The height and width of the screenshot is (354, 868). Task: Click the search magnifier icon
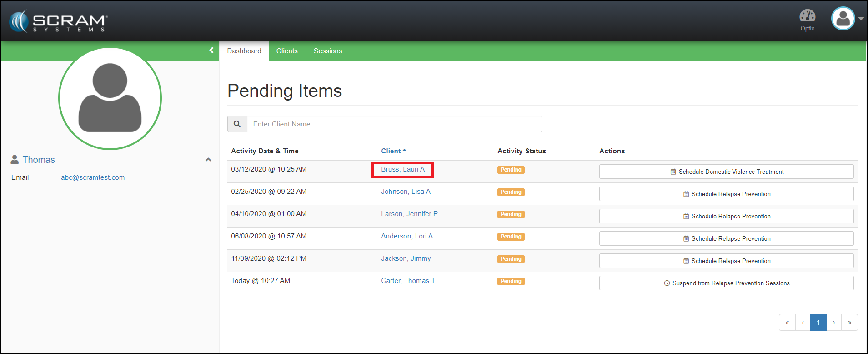tap(237, 124)
